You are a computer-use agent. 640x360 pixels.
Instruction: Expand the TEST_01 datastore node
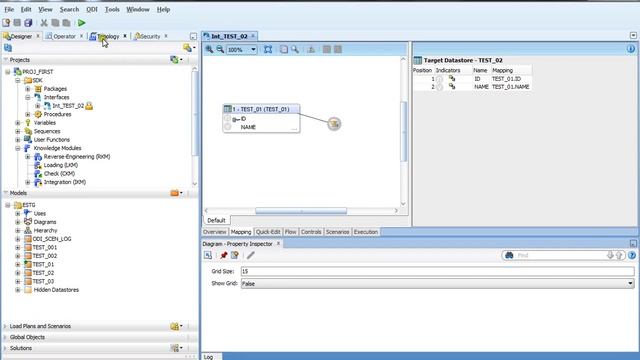18,264
